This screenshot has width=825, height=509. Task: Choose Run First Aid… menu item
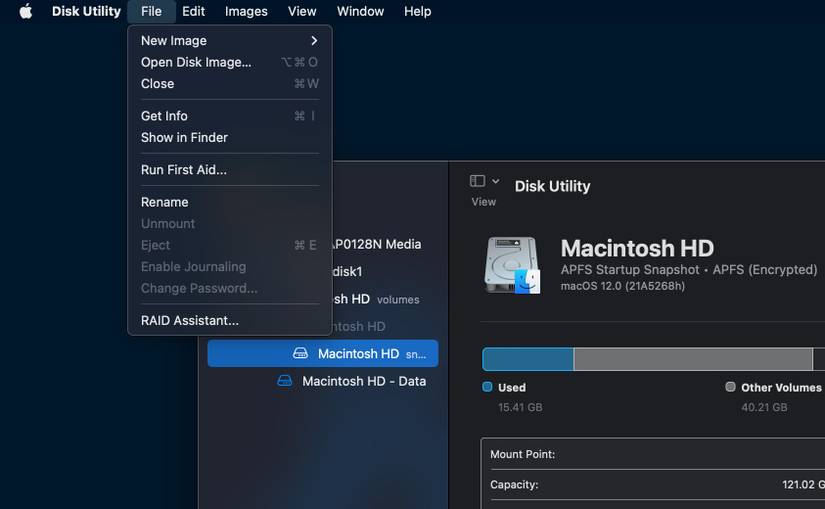230,169
